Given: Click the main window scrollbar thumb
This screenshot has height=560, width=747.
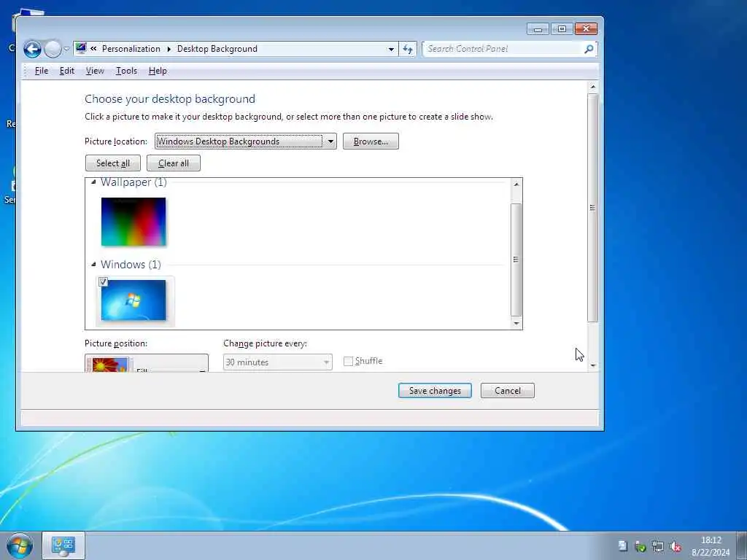Looking at the screenshot, I should tap(592, 208).
